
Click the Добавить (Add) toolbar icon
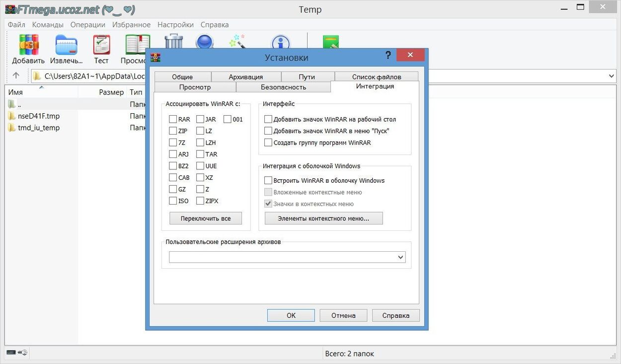click(x=28, y=46)
